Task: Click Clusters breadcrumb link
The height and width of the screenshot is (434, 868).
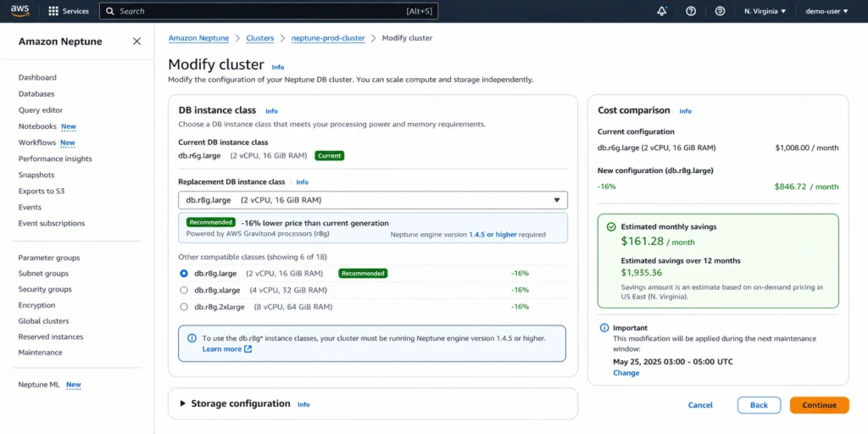Action: coord(260,38)
